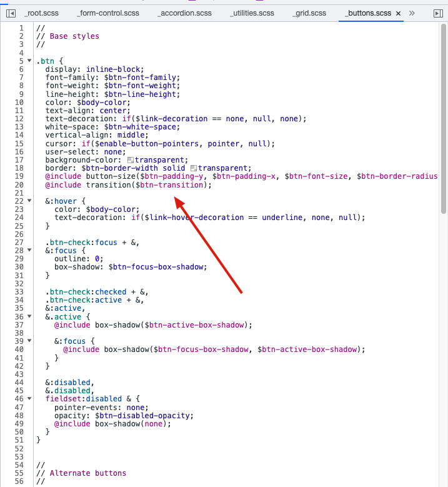
Task: Fold the fieldset:disabled block at line 46
Action: [29, 398]
